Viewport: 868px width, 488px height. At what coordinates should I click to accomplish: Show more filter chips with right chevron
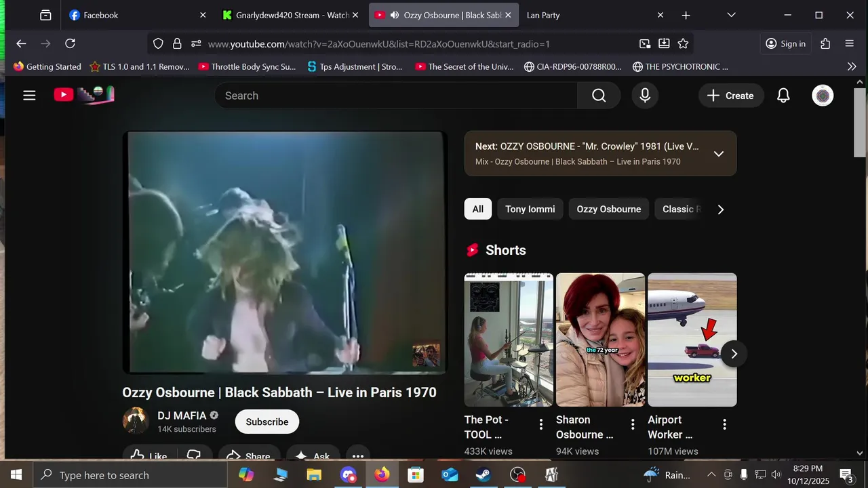(720, 209)
